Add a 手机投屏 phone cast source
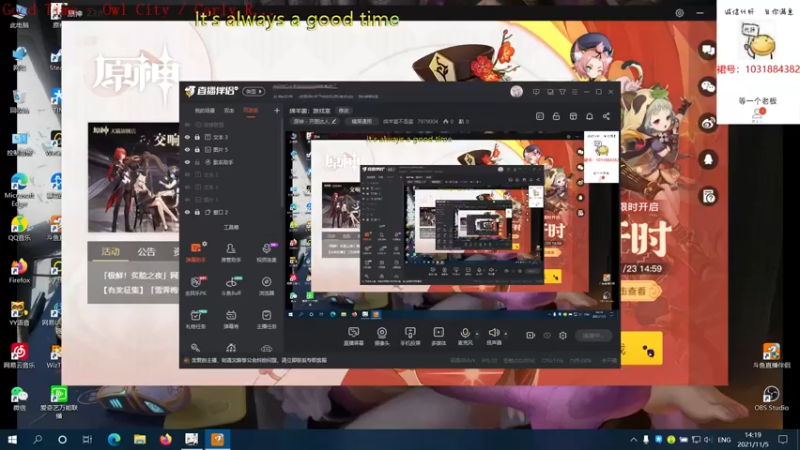The width and height of the screenshot is (800, 450). (x=410, y=336)
